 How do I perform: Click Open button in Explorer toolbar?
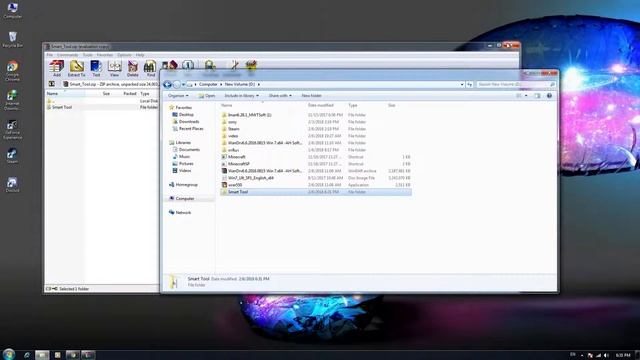207,96
